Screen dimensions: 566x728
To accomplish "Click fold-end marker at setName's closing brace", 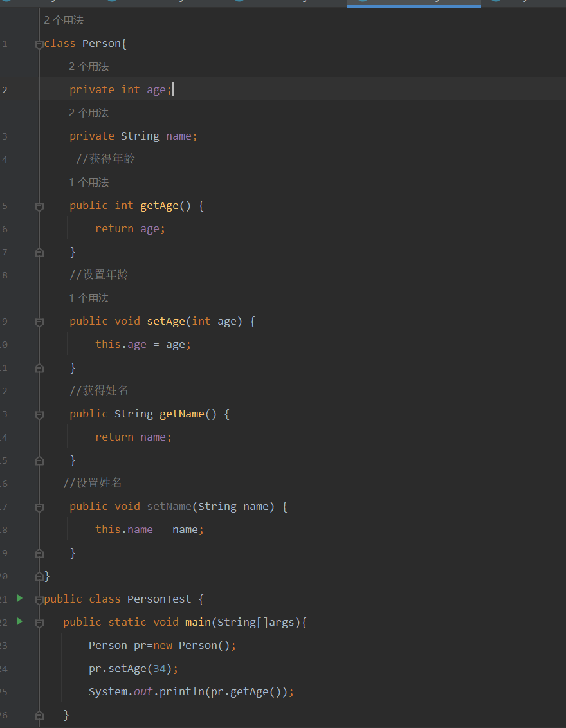I will (39, 554).
